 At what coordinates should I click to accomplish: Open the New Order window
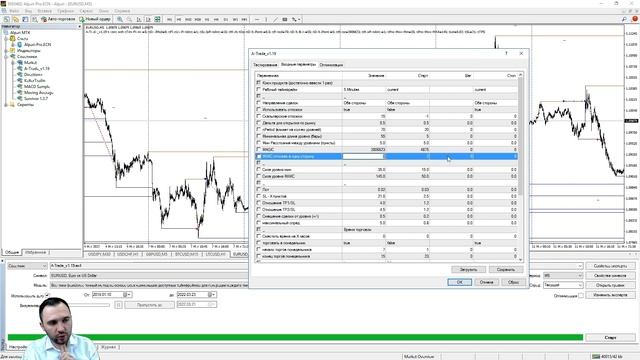(x=95, y=19)
